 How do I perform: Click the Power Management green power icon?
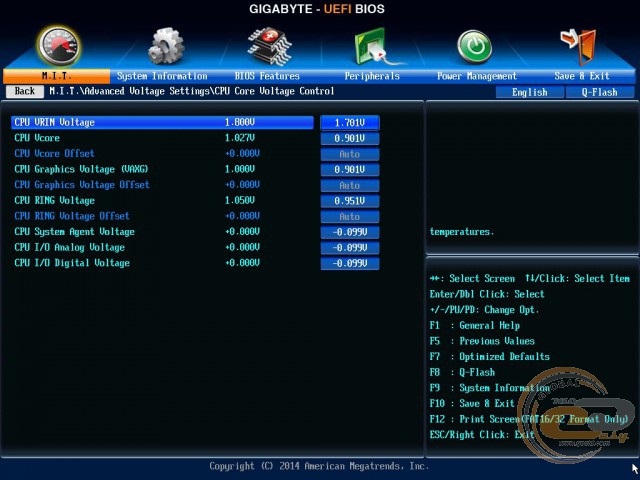pos(474,47)
